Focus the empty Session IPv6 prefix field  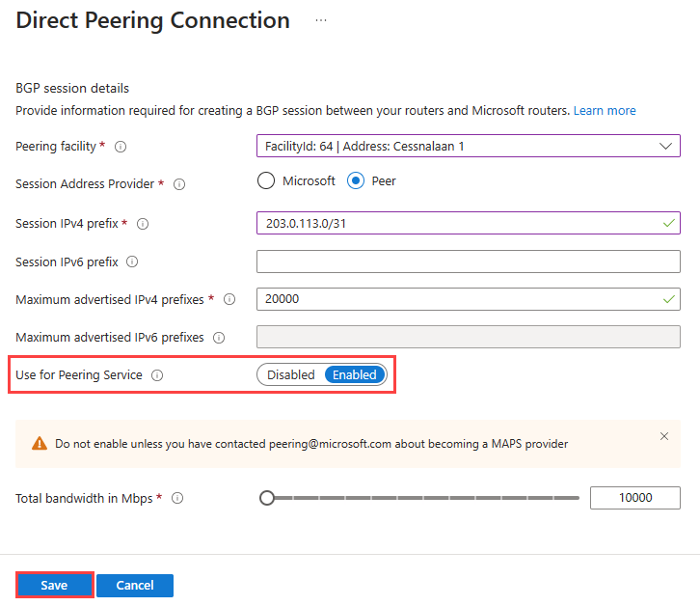point(469,262)
